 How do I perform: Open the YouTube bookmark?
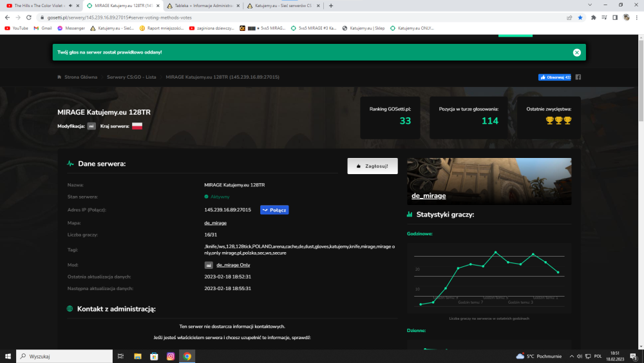click(17, 28)
